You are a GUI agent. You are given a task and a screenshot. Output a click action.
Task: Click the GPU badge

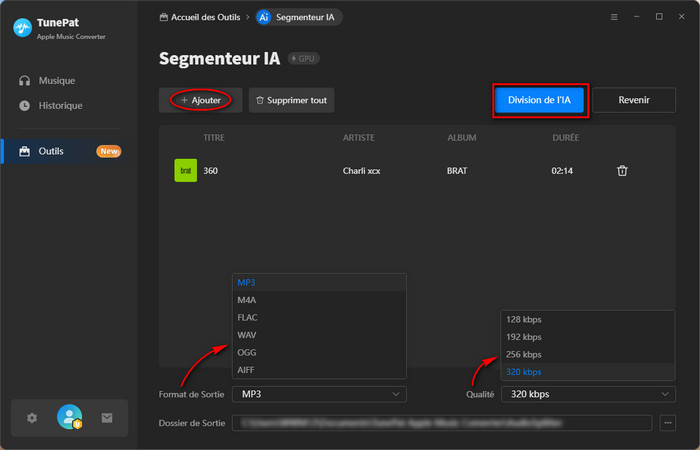[x=304, y=58]
